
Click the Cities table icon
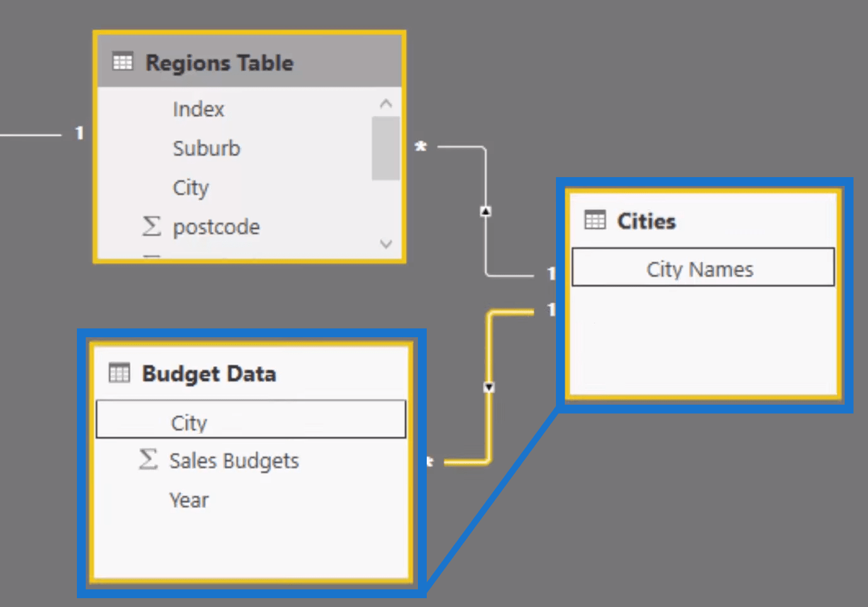[594, 220]
